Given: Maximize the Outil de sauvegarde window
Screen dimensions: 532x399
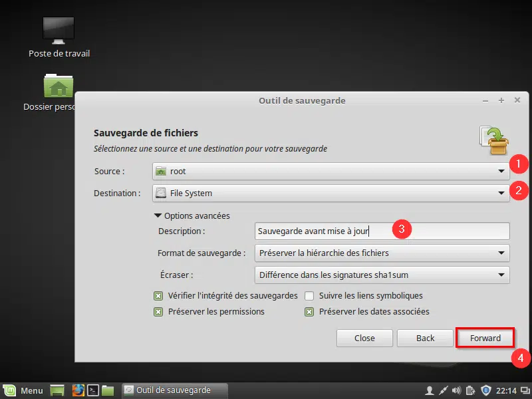Looking at the screenshot, I should pos(501,100).
